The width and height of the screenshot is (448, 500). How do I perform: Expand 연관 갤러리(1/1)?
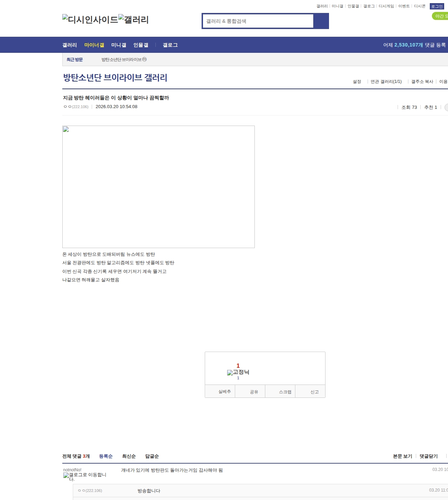click(386, 82)
